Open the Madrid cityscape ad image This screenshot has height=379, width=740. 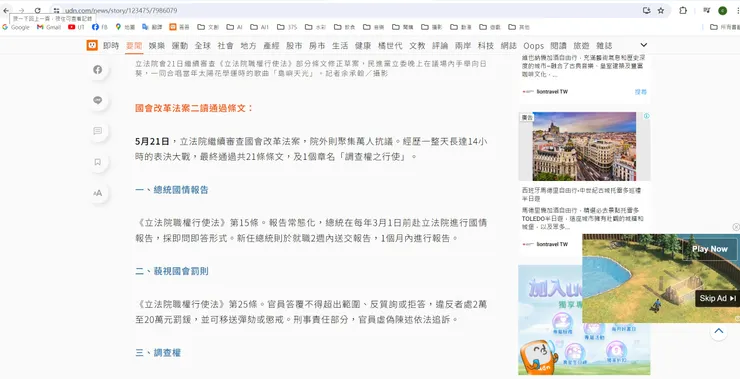[x=584, y=146]
